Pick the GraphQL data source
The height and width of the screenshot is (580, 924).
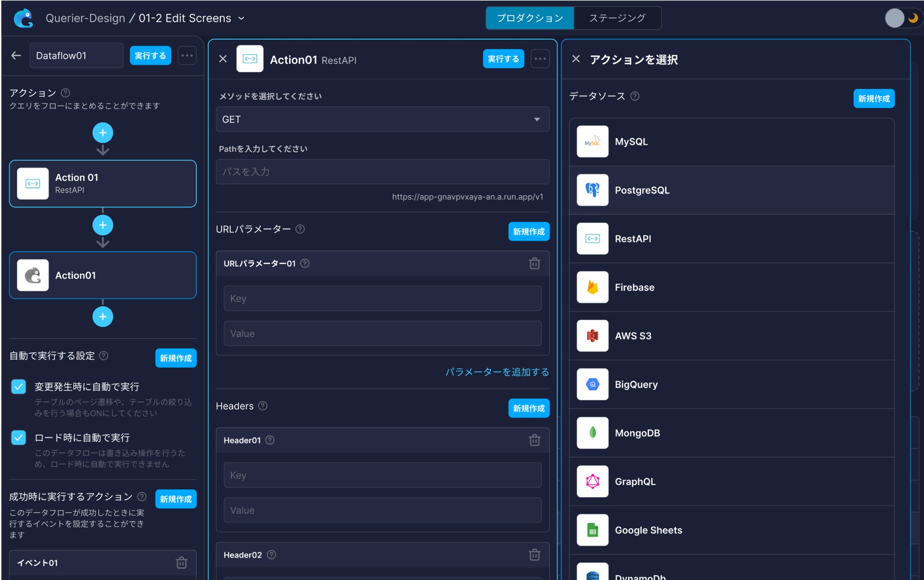click(635, 481)
